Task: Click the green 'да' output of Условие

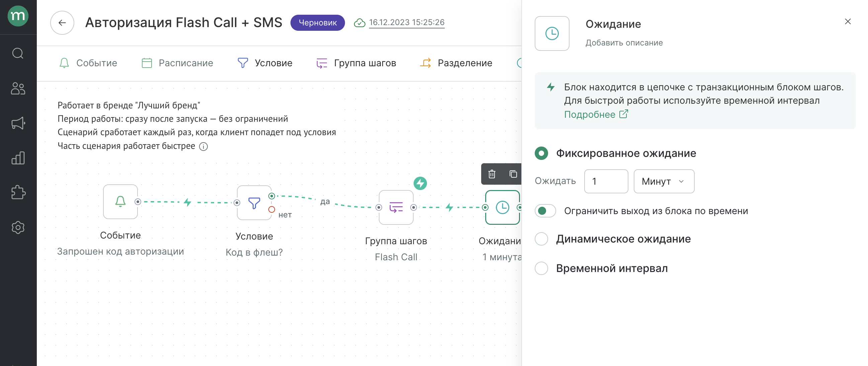Action: [x=272, y=196]
